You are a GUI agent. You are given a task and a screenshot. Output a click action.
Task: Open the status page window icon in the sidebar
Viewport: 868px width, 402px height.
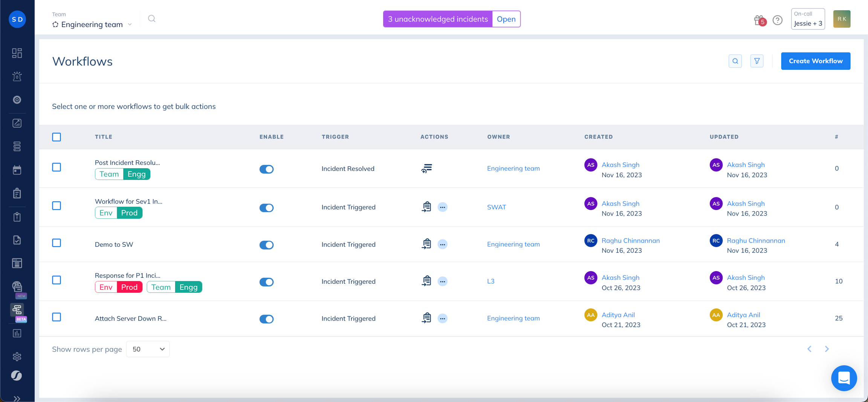[x=17, y=263]
